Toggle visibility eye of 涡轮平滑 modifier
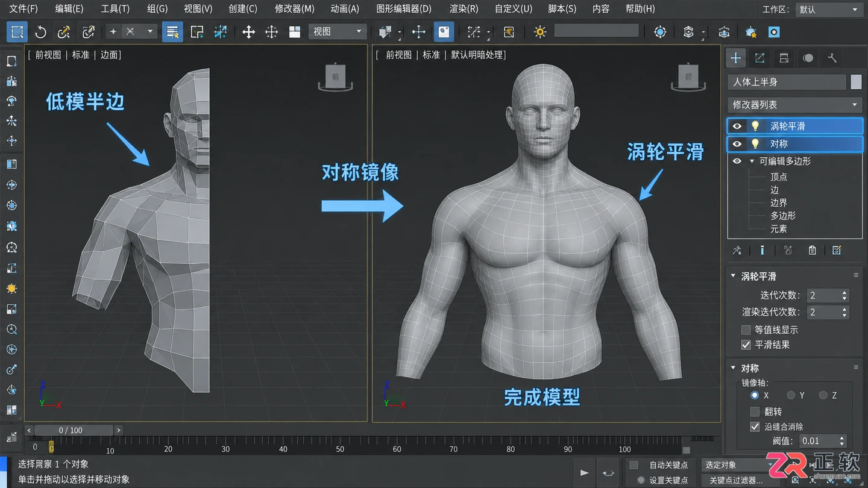Screen dimensions: 868x488 tap(737, 126)
